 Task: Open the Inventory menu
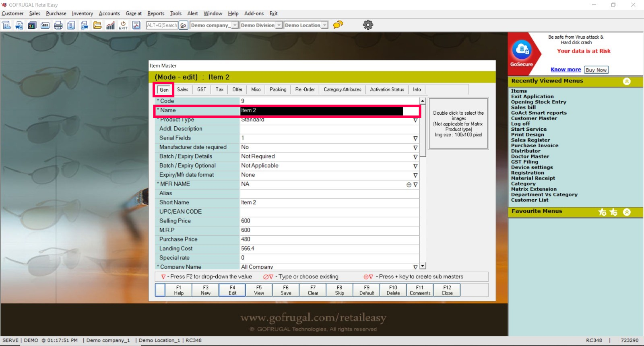[82, 14]
